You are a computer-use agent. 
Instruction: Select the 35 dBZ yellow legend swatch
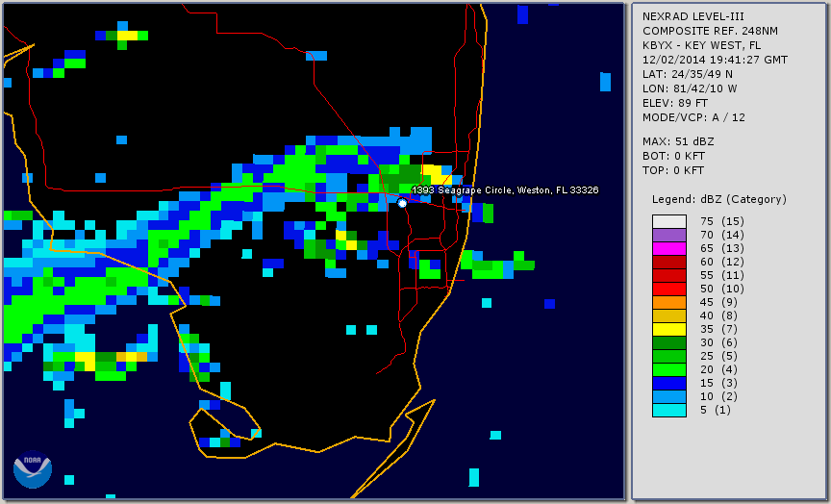669,329
